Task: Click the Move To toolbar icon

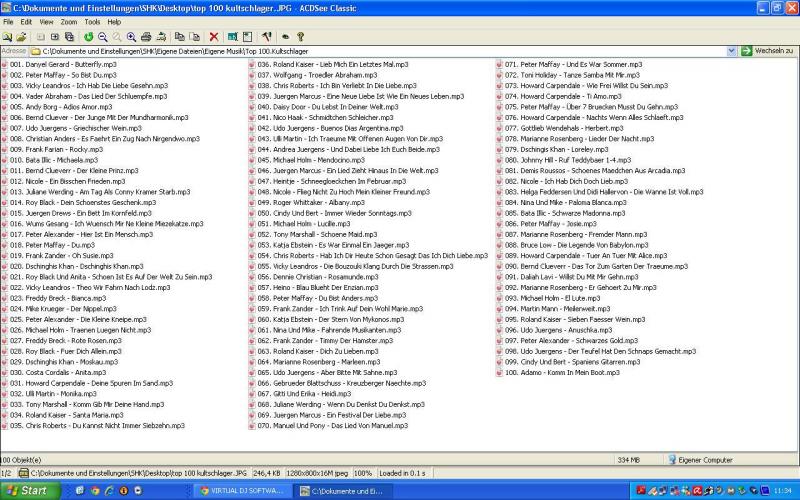Action: (194, 37)
